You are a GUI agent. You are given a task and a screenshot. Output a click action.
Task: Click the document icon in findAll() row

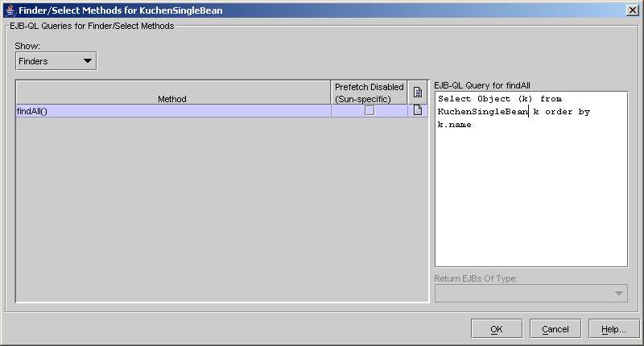(418, 111)
